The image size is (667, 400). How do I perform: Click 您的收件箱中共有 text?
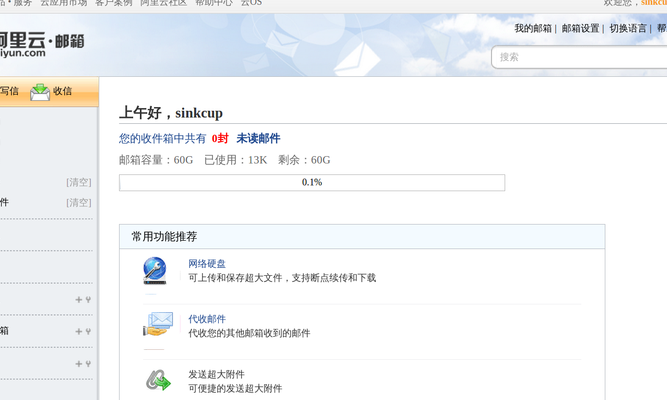coord(162,138)
